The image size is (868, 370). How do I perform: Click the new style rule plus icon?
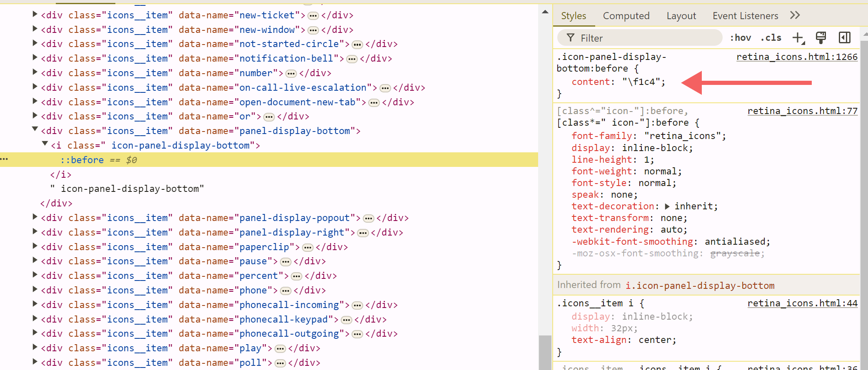click(798, 38)
